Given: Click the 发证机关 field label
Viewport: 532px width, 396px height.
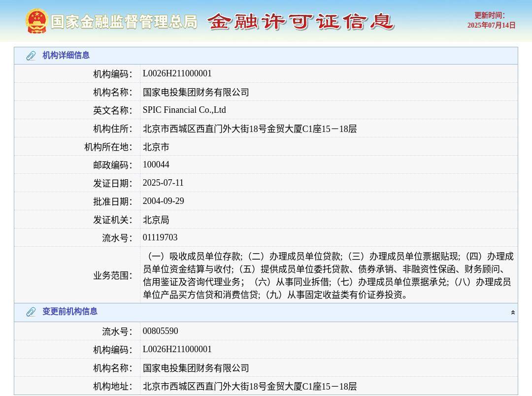Looking at the screenshot, I should point(113,220).
